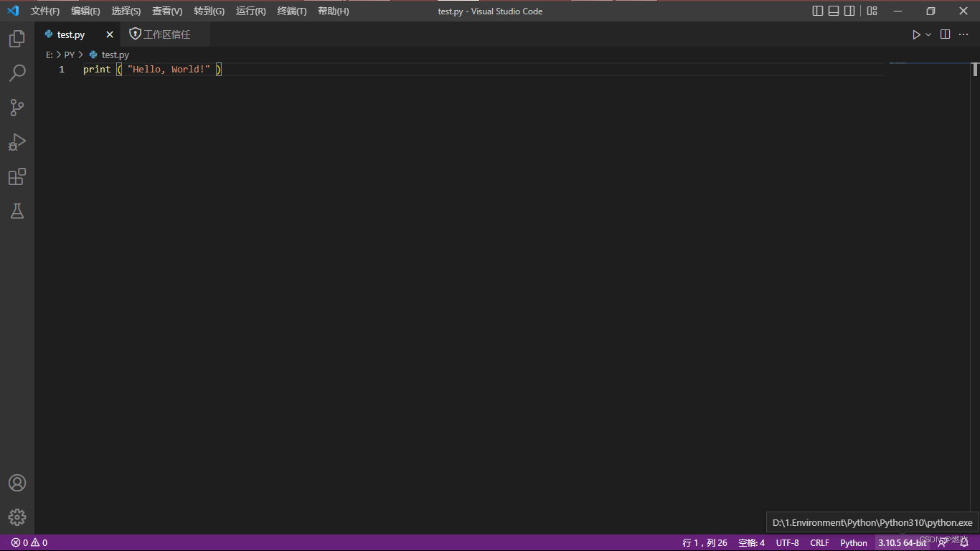This screenshot has height=551, width=980.
Task: Open problems: errors and warnings indicator
Action: pos(29,543)
